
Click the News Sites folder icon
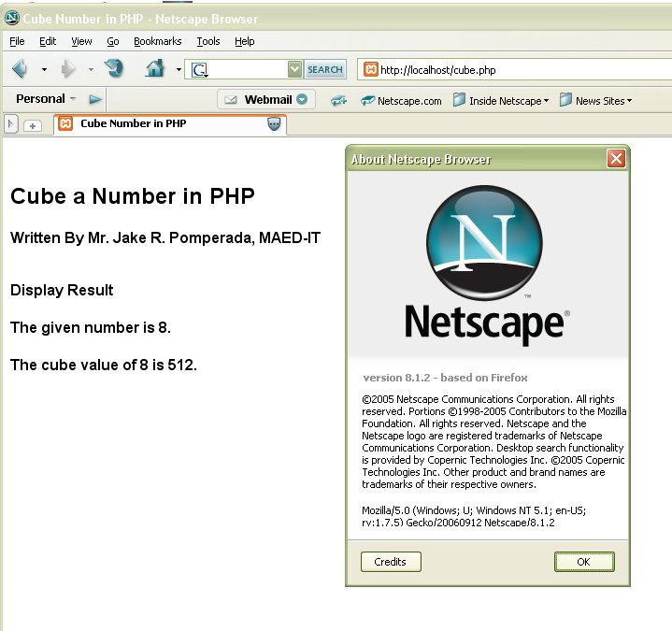[565, 100]
